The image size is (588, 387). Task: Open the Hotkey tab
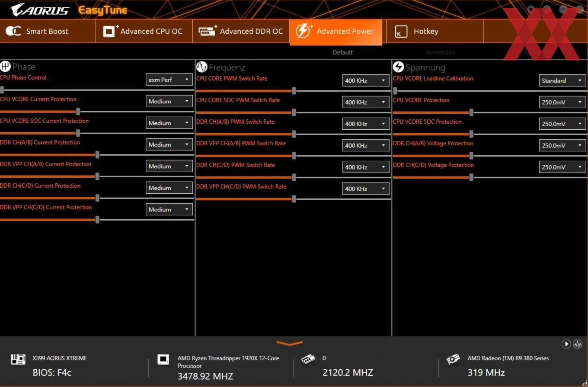click(435, 31)
